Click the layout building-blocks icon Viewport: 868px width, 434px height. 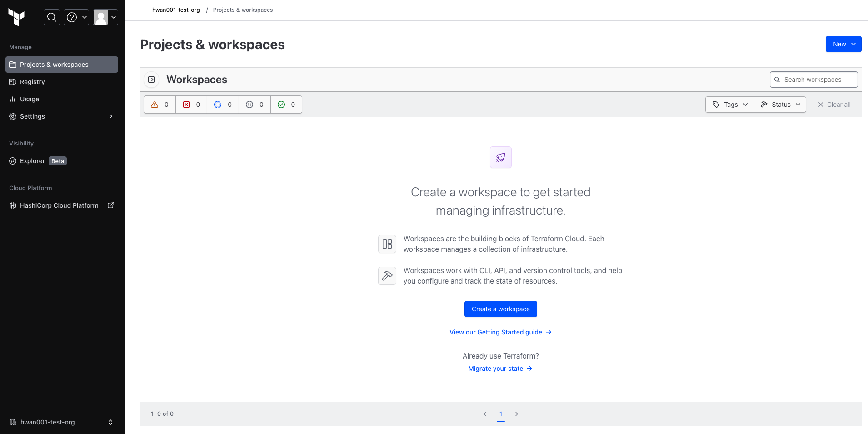[x=387, y=244]
